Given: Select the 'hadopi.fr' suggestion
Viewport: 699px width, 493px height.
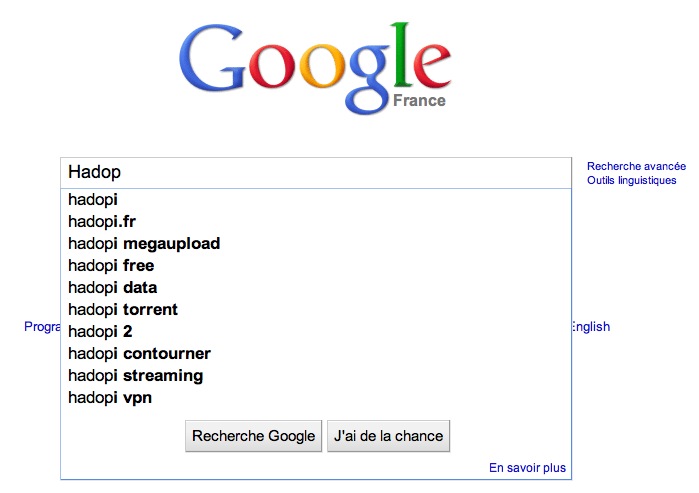Looking at the screenshot, I should point(101,222).
